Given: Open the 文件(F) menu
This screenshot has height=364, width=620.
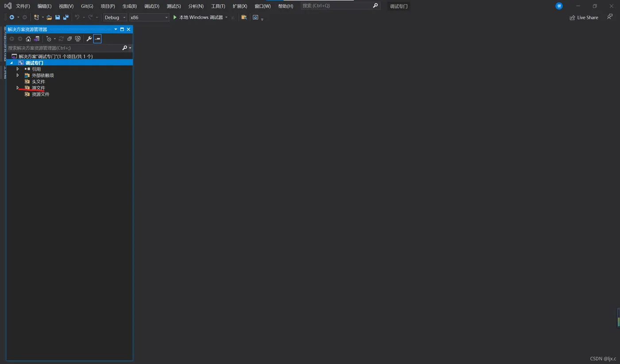Looking at the screenshot, I should coord(23,6).
